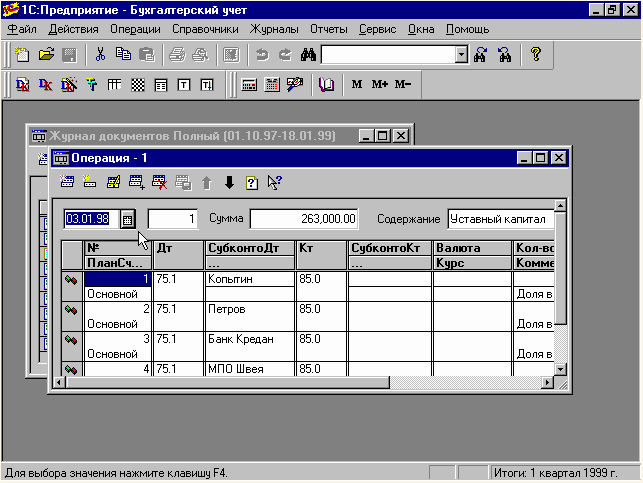Viewport: 643px width, 483px height.
Task: Click the horizontal scrollbar thumb in Операция window
Action: coord(227,383)
